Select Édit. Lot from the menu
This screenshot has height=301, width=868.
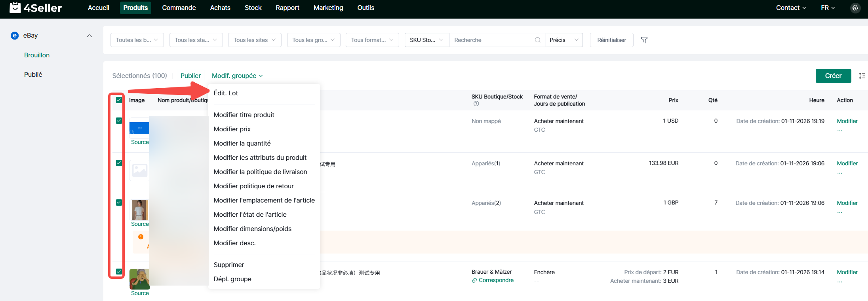point(226,93)
